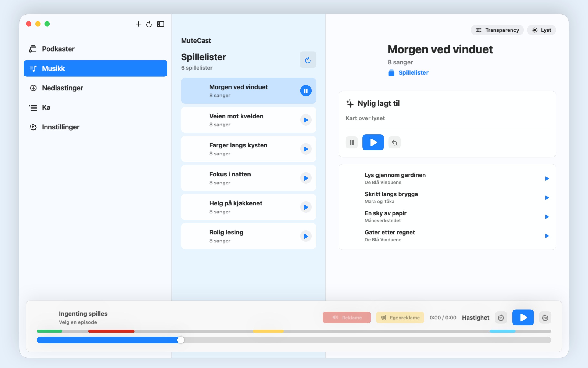Image resolution: width=588 pixels, height=368 pixels.
Task: Play the Rolig lesing playlist
Action: coord(306,236)
